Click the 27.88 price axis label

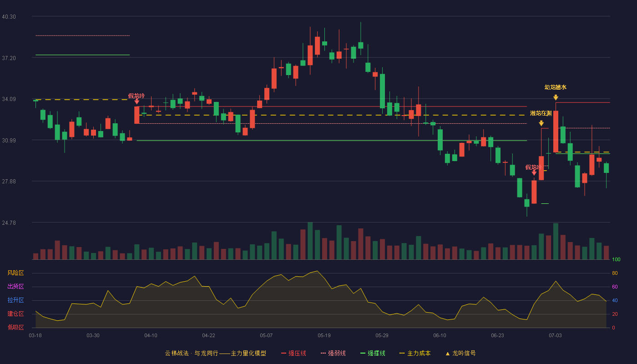click(x=9, y=181)
